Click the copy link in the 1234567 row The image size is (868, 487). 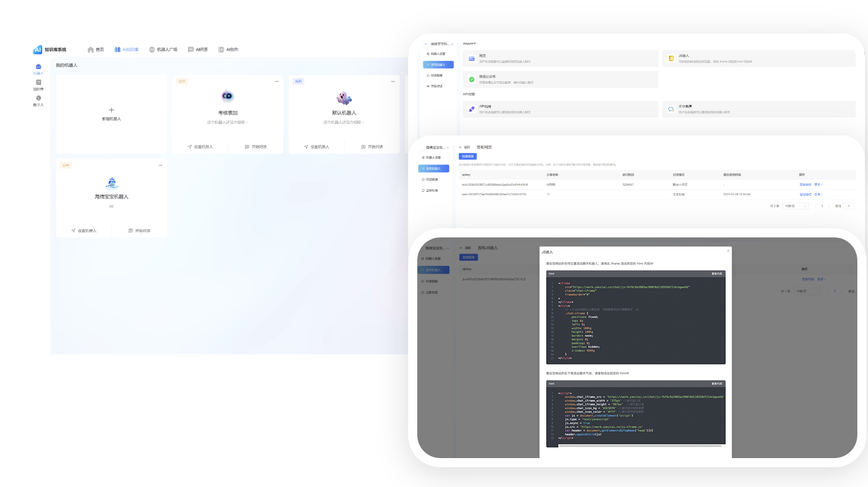tap(805, 185)
